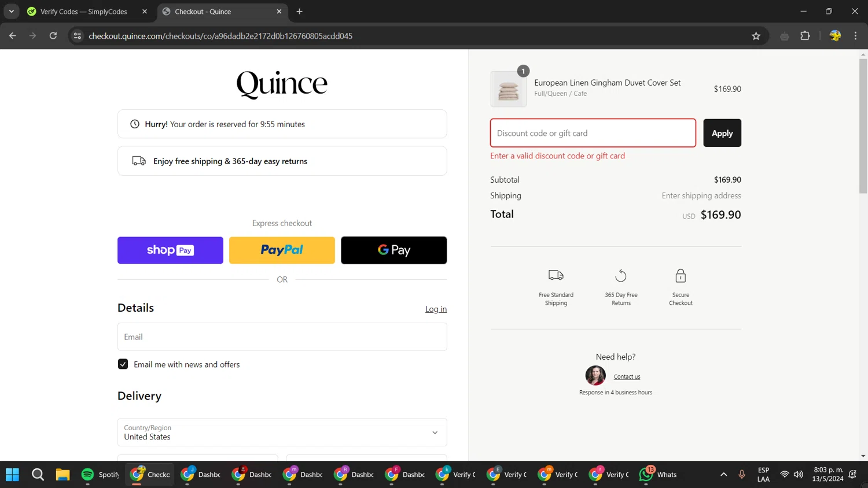Screen dimensions: 868x488
Task: Select the Checkout - Quince tab
Action: tap(221, 12)
